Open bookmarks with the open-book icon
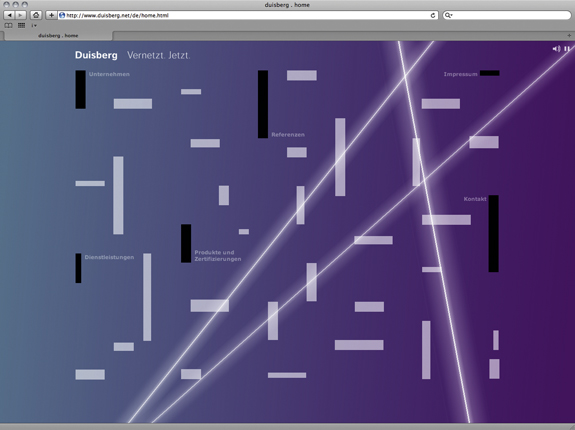Screen dimensions: 575x430 pyautogui.click(x=8, y=25)
